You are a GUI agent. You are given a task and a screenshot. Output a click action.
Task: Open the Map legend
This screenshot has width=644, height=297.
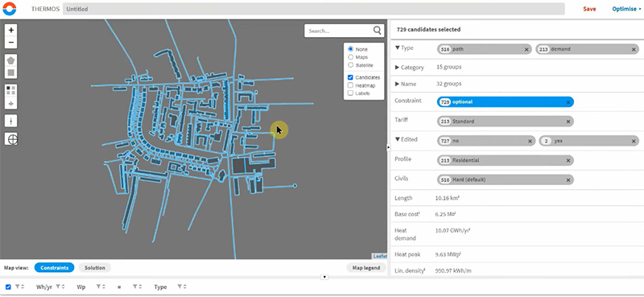(x=366, y=268)
